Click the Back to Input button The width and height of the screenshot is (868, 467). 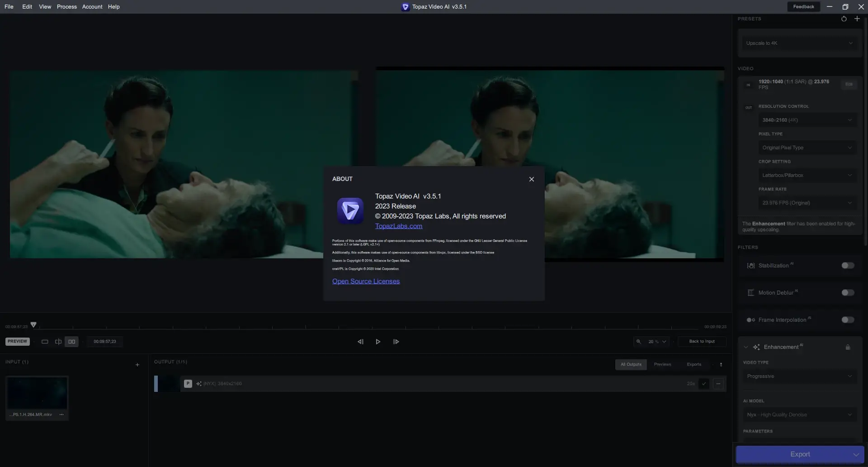pos(702,342)
